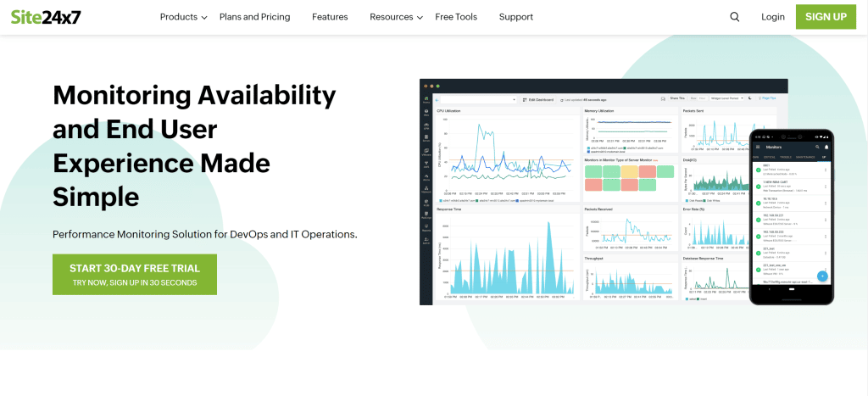Image resolution: width=868 pixels, height=396 pixels.
Task: Select the MAINTENANCE tab on the phone
Action: pyautogui.click(x=806, y=157)
